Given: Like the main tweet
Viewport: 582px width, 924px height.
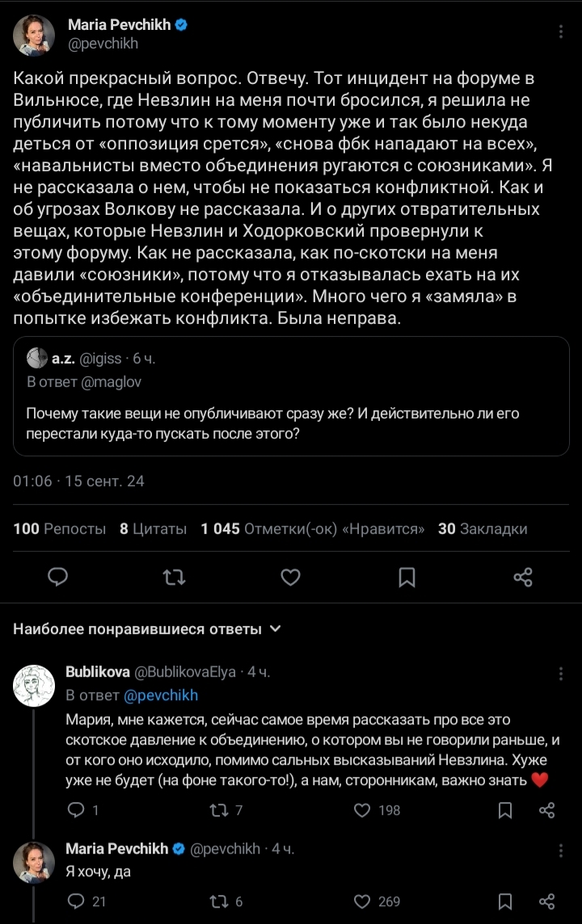Looking at the screenshot, I should (290, 577).
